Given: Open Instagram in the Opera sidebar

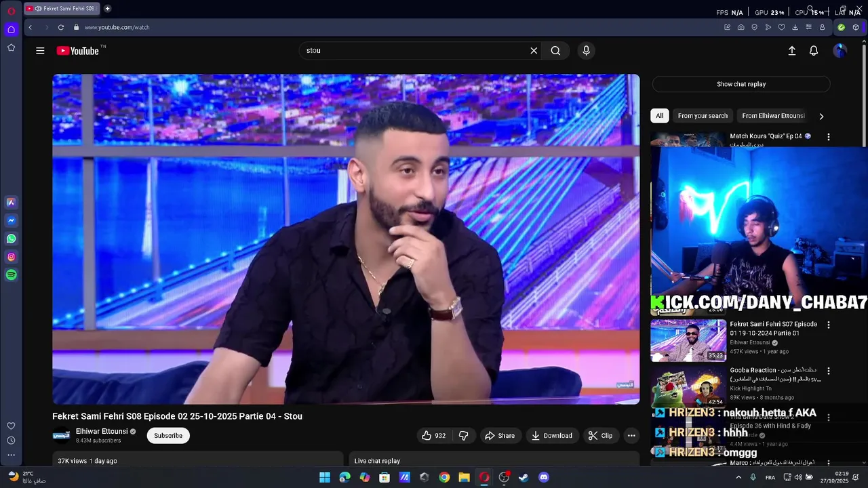Looking at the screenshot, I should pyautogui.click(x=11, y=257).
